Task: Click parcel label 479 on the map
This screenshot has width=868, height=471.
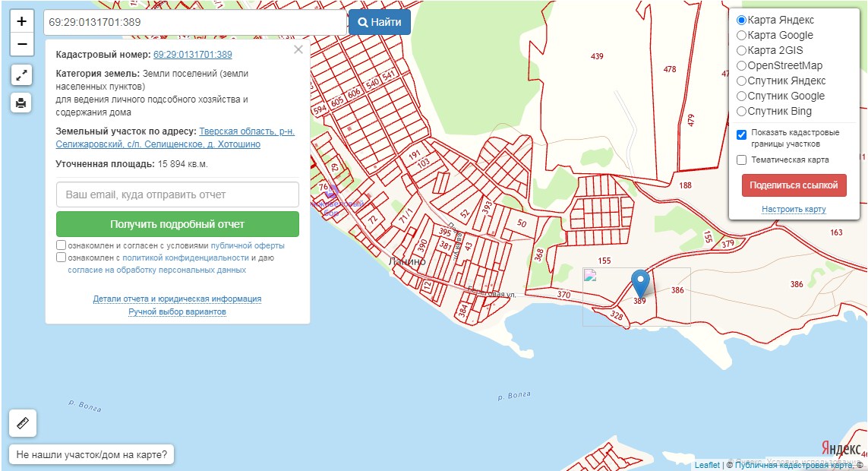Action: point(690,120)
